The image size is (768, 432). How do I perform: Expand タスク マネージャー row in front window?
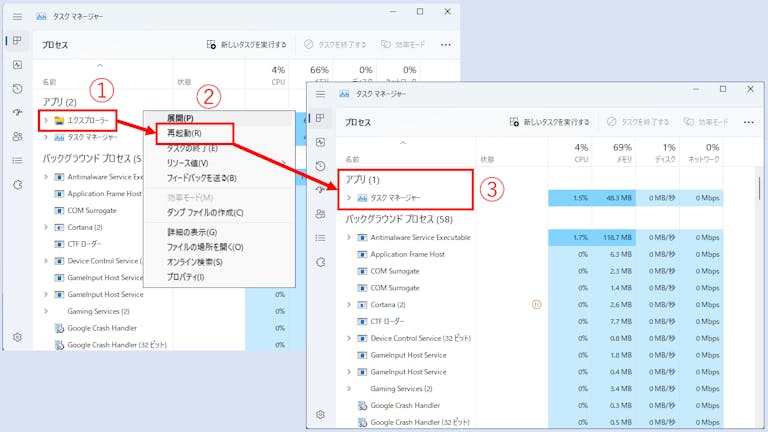[x=349, y=198]
